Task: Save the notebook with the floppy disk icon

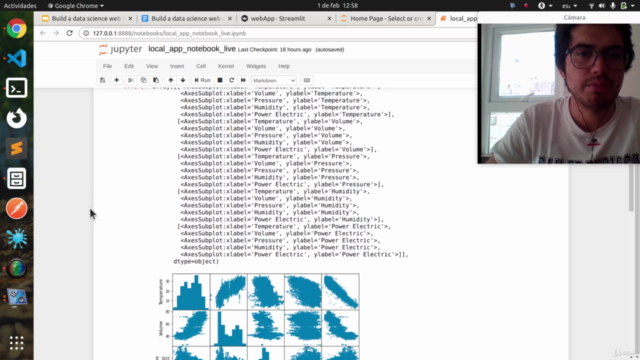Action: [102, 80]
